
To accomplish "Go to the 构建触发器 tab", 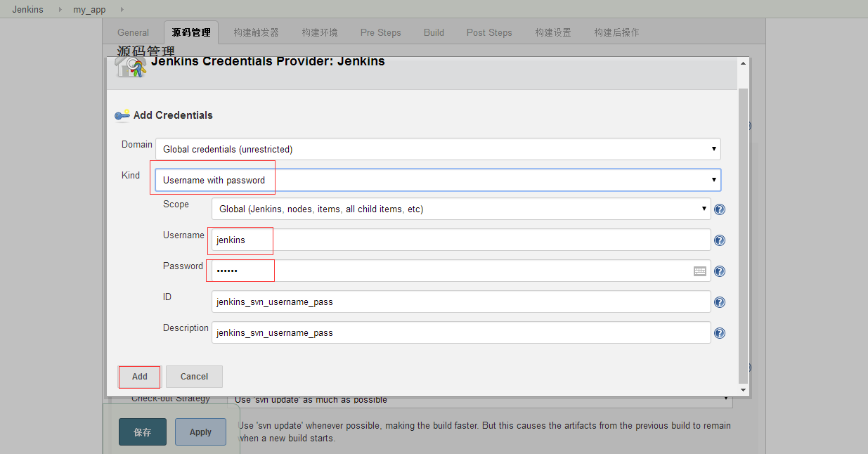I will [x=257, y=32].
